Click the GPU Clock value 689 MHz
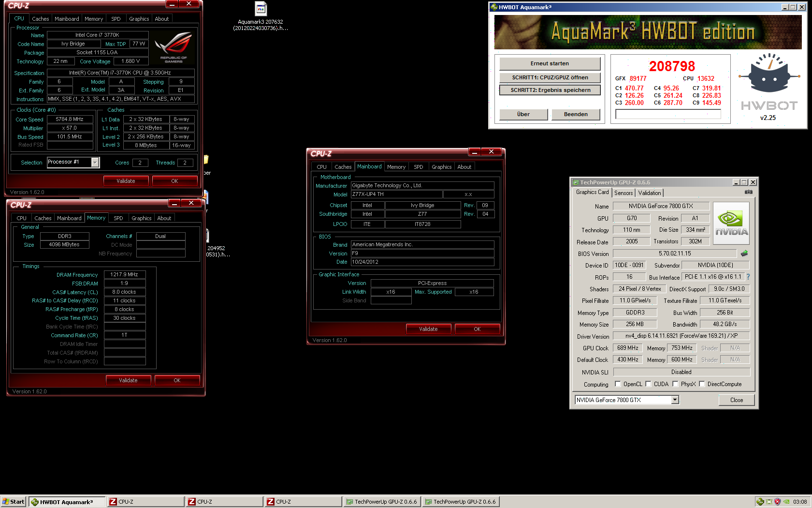Image resolution: width=812 pixels, height=508 pixels. [x=628, y=348]
